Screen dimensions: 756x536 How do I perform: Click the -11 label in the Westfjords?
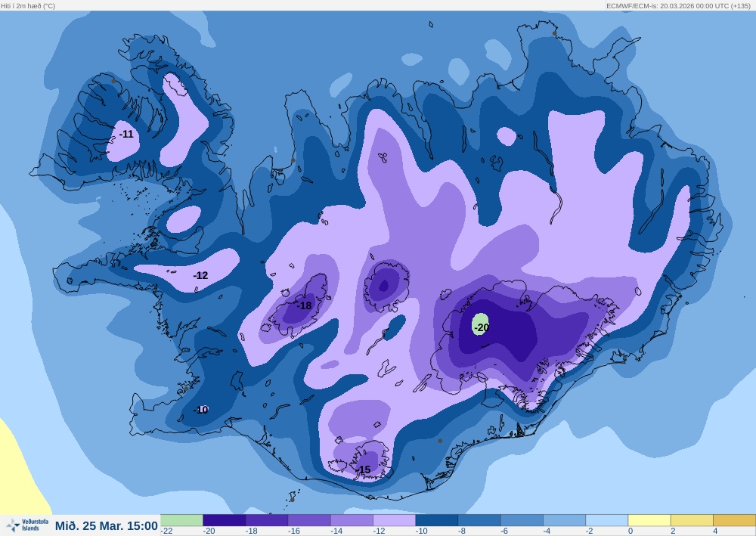126,134
